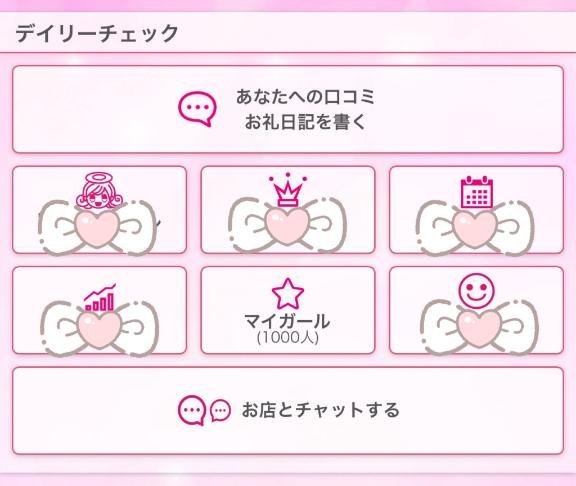The width and height of the screenshot is (576, 486).
Task: Click the large chat bubble in the chat button
Action: pos(192,410)
